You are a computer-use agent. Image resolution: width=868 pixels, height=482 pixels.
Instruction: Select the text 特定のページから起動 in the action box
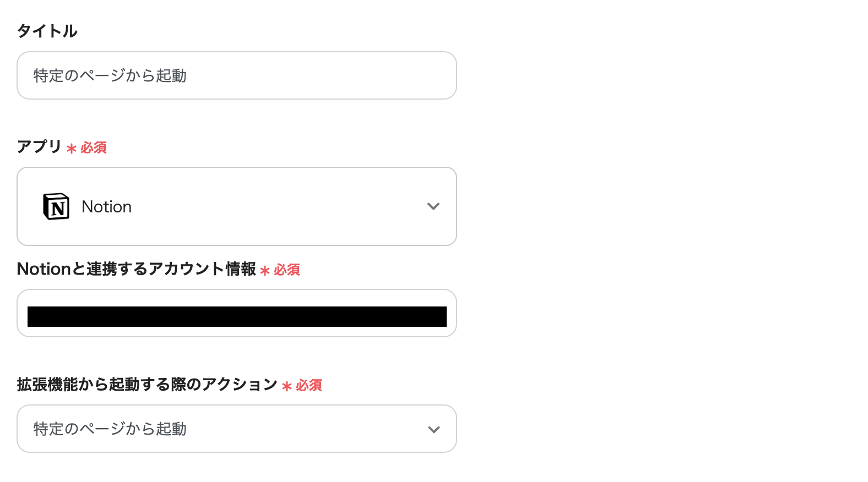(x=109, y=429)
